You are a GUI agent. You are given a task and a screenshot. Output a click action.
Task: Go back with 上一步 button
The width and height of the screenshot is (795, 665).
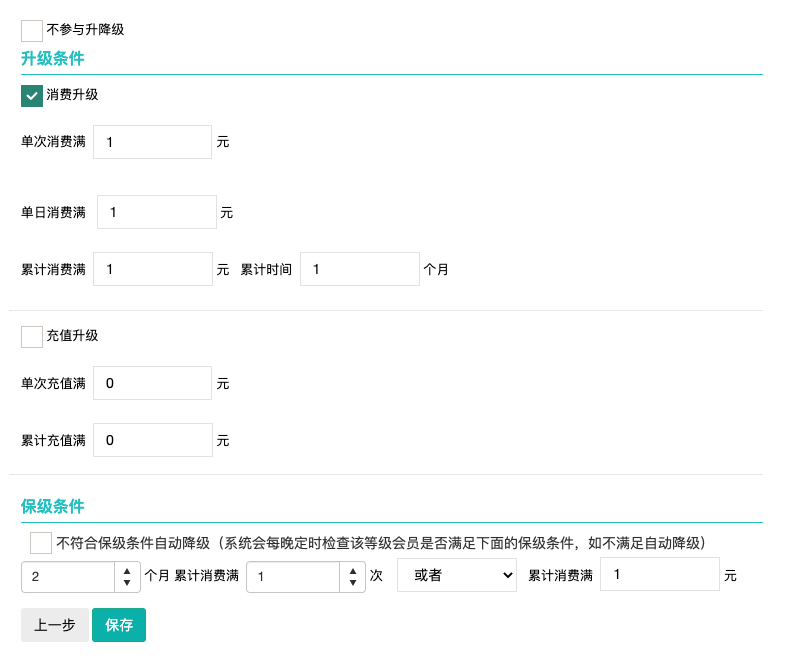(x=55, y=625)
